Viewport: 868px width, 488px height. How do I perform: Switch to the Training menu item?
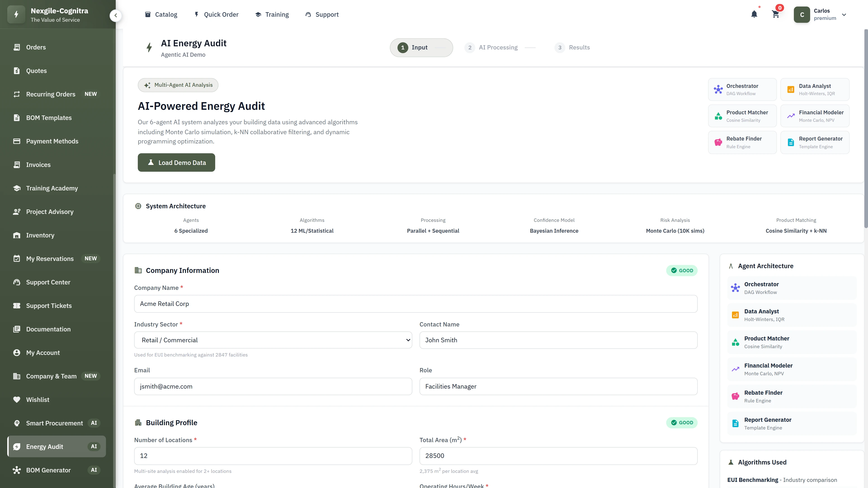(272, 14)
